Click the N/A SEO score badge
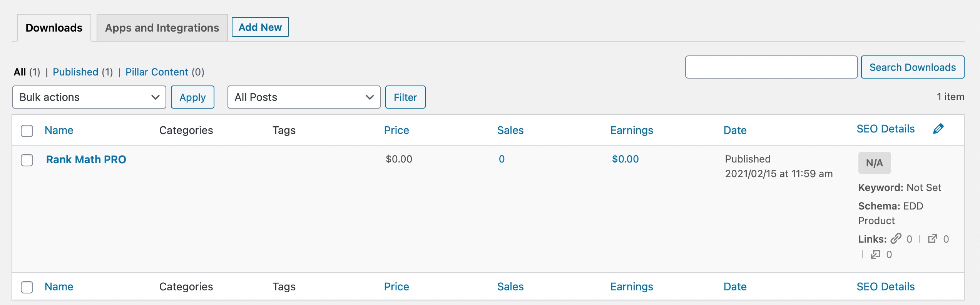980x305 pixels. coord(875,163)
